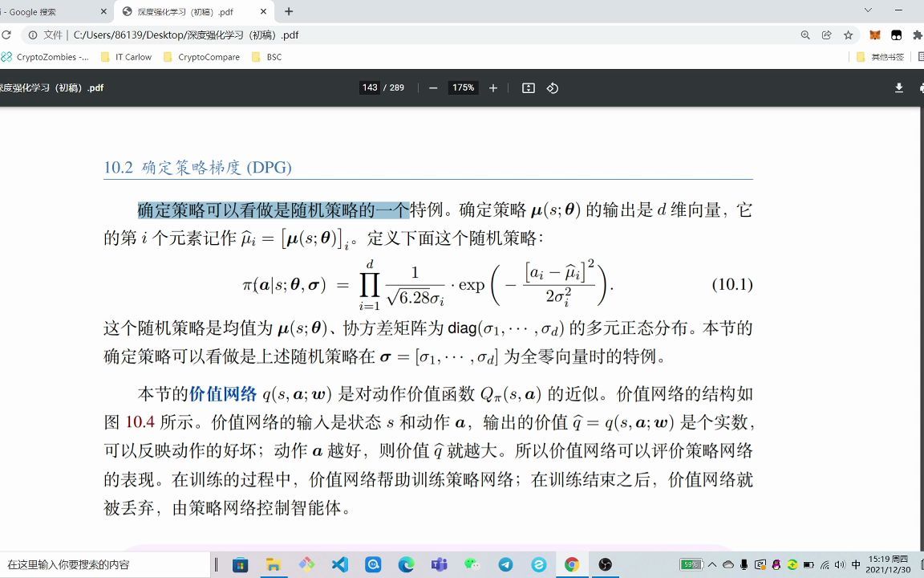
Task: Open the fit-to-page view icon
Action: pos(528,88)
